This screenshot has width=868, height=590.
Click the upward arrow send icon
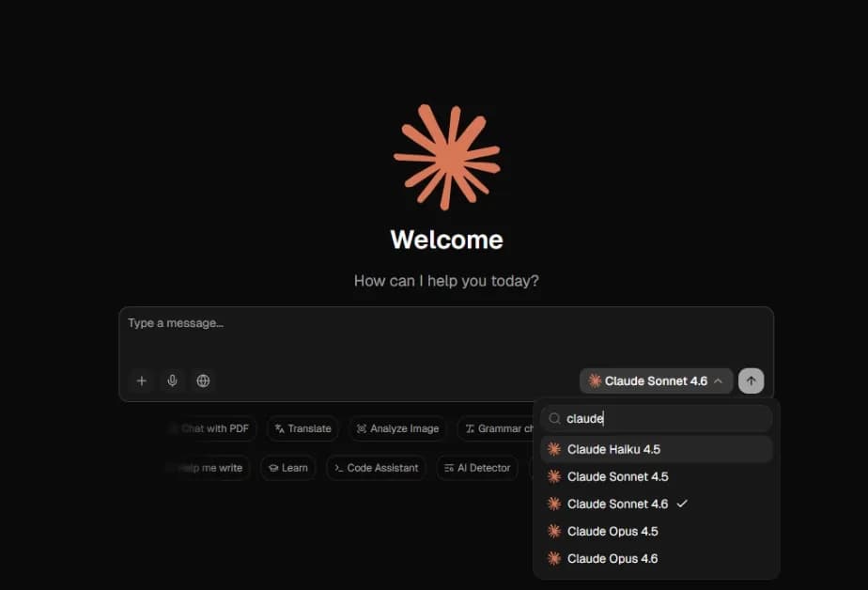tap(751, 380)
